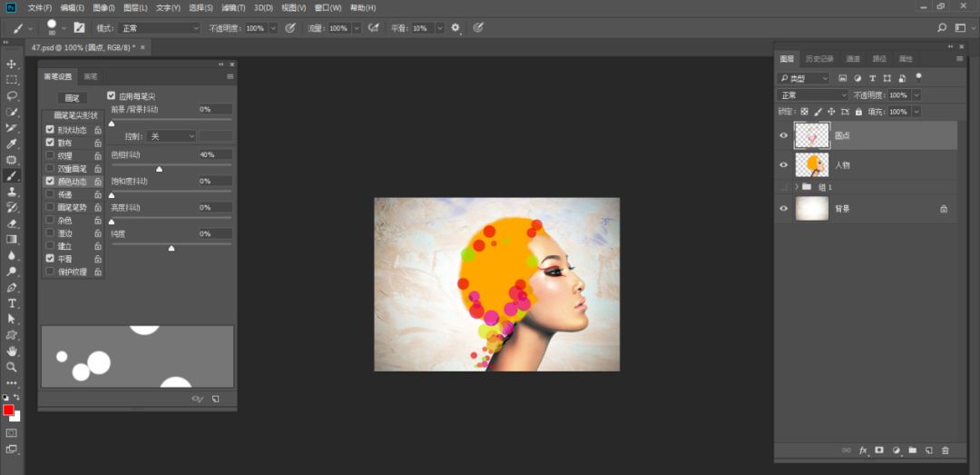
Task: Toggle airbrush build-up next to flow
Action: tap(374, 27)
